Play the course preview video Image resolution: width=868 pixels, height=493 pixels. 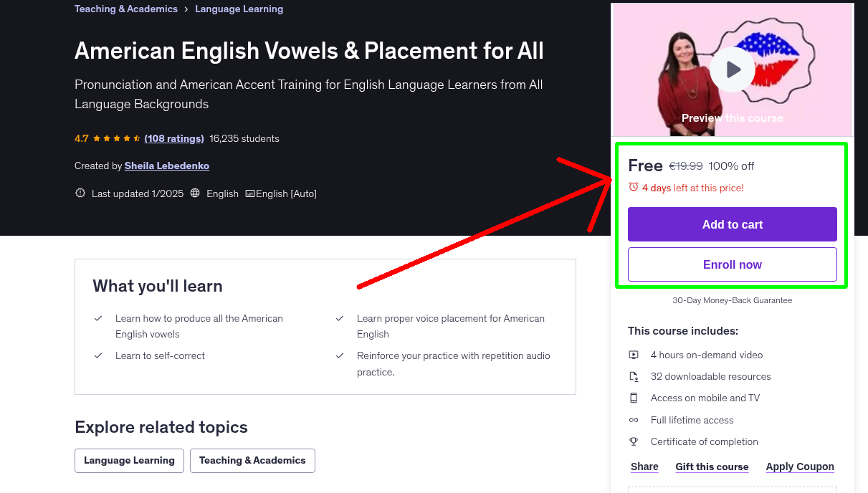733,70
